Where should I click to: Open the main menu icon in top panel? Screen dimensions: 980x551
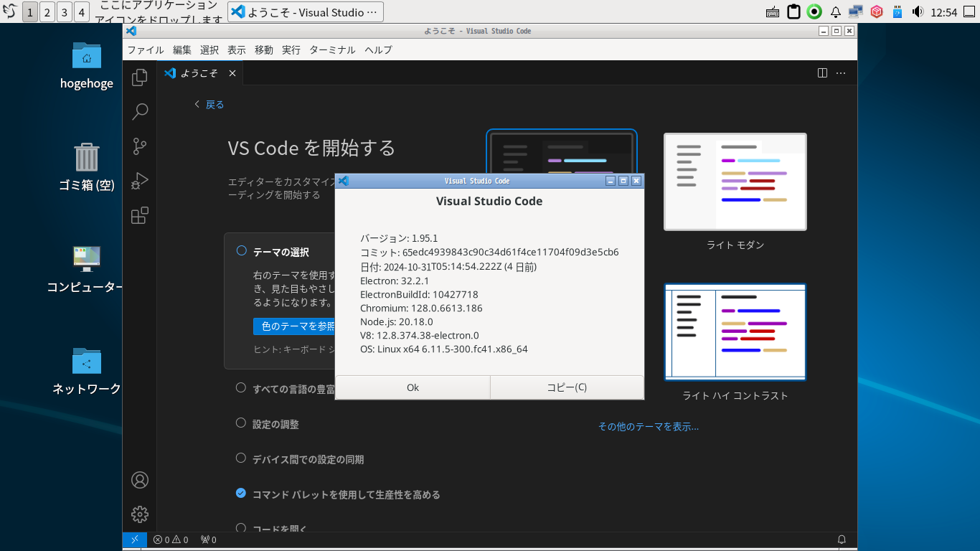pos(10,11)
